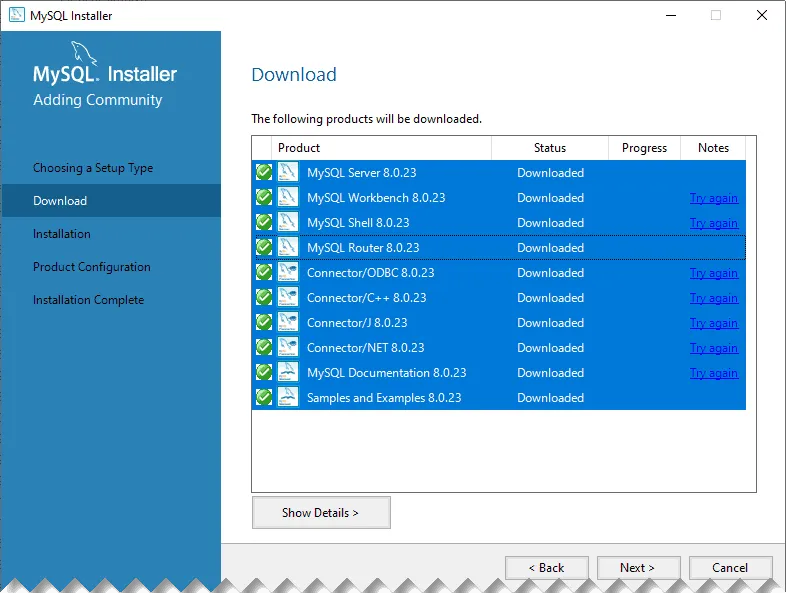The image size is (786, 593).
Task: Select the Installation Complete step
Action: point(88,300)
